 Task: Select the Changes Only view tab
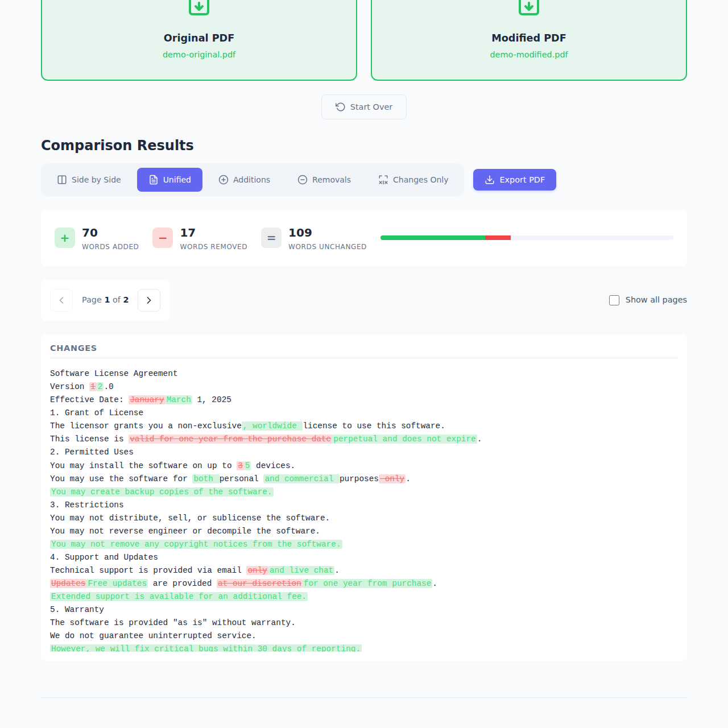413,180
